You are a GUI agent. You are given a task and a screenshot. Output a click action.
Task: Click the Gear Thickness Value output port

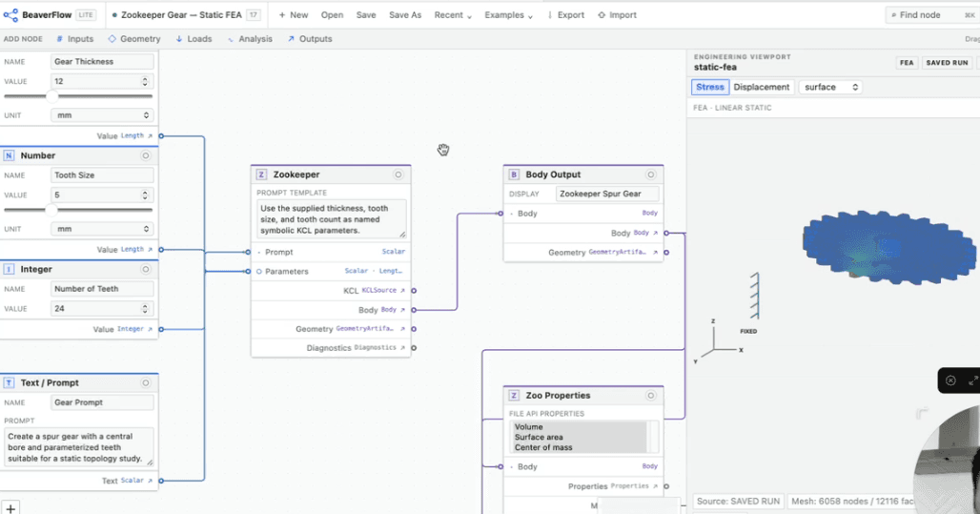[x=161, y=135]
